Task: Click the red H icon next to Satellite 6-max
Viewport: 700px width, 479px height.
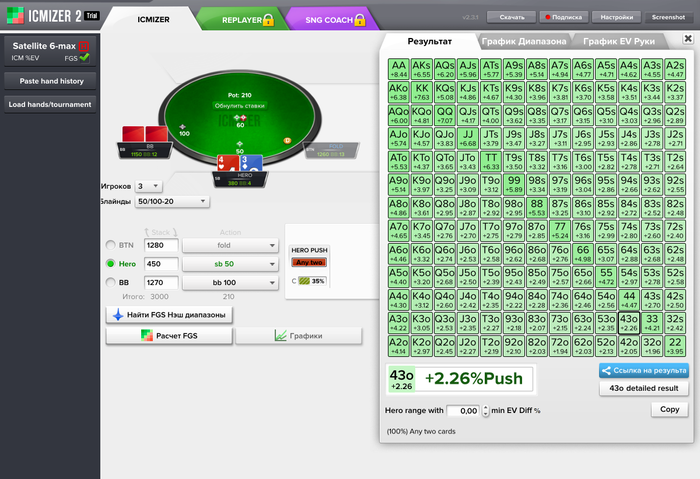Action: (x=83, y=46)
